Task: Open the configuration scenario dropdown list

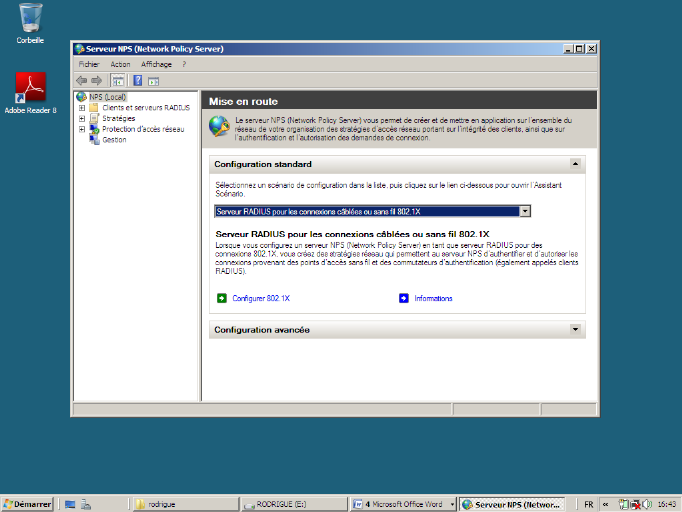Action: pyautogui.click(x=524, y=211)
